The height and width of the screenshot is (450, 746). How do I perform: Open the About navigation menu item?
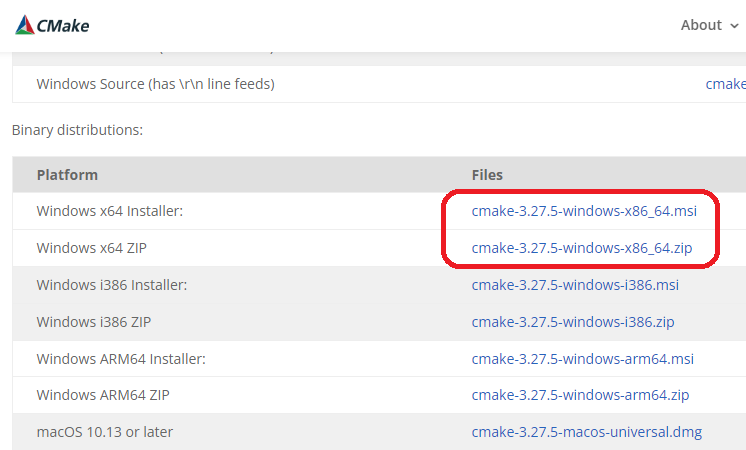tap(701, 25)
